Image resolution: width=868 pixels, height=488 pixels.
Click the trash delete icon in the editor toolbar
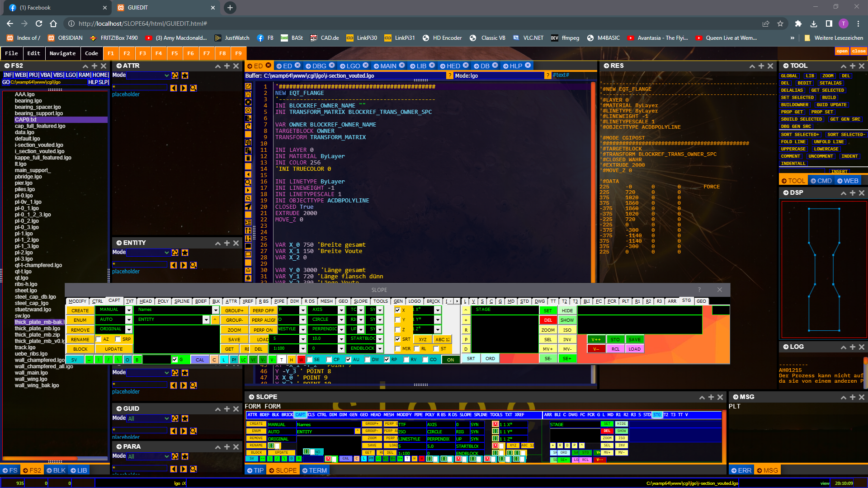(248, 158)
